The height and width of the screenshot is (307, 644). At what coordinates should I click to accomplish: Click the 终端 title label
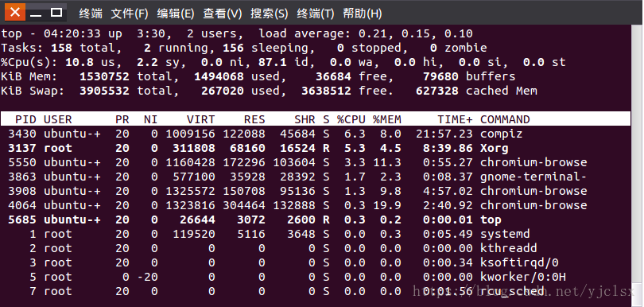[x=91, y=14]
